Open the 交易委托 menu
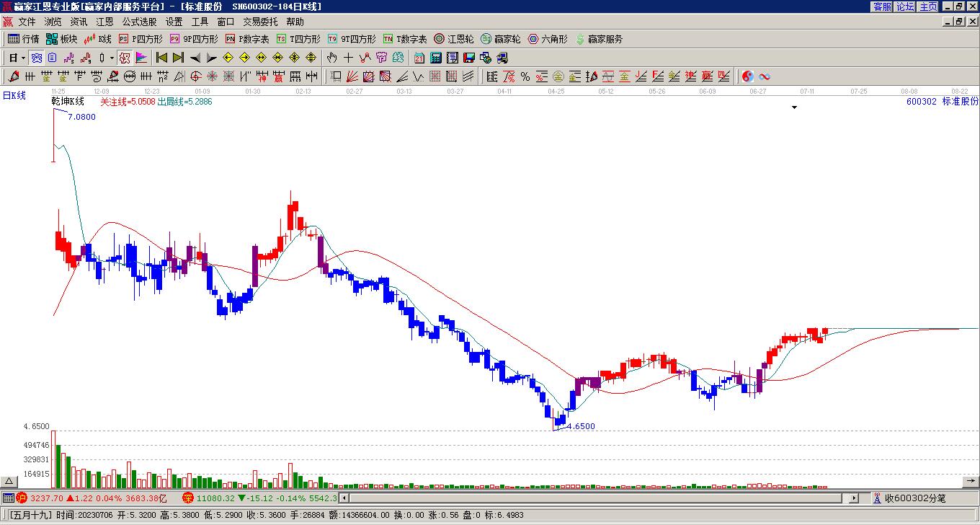Image resolution: width=980 pixels, height=525 pixels. (x=260, y=22)
